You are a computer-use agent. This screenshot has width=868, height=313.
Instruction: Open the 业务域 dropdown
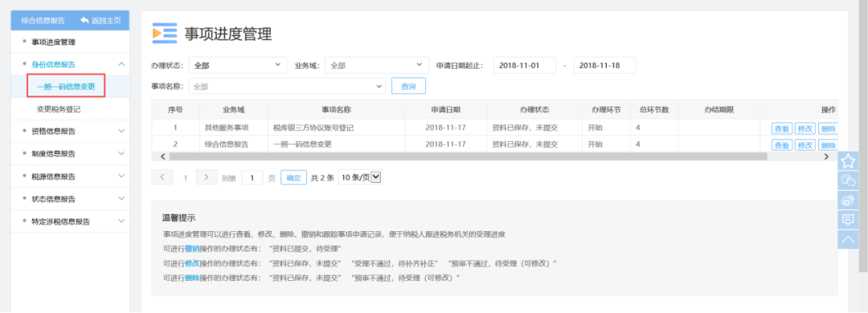point(376,65)
